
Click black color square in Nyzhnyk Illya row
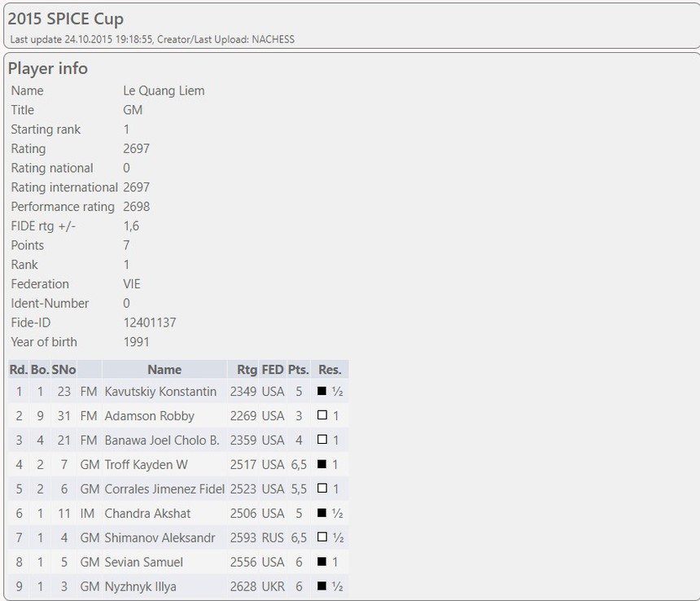(322, 586)
